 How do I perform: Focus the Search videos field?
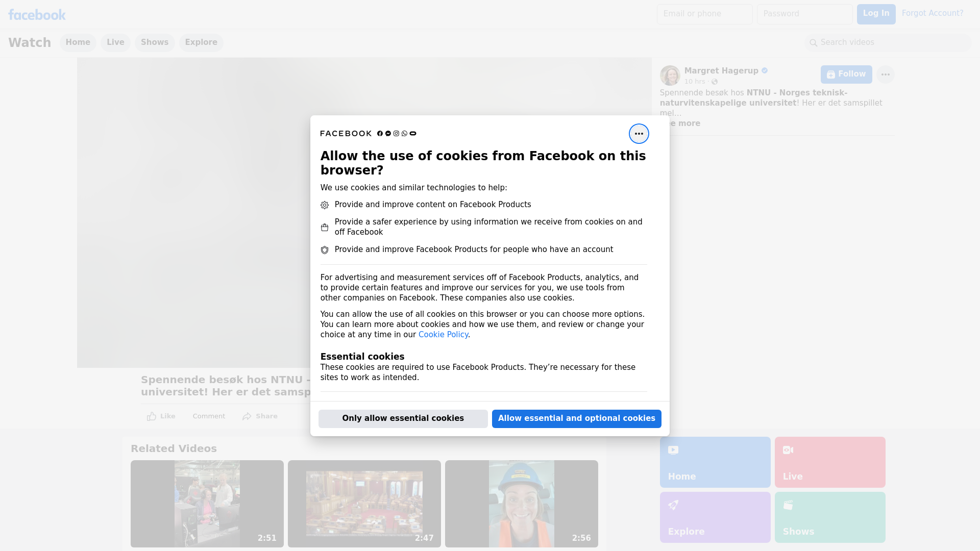click(888, 43)
